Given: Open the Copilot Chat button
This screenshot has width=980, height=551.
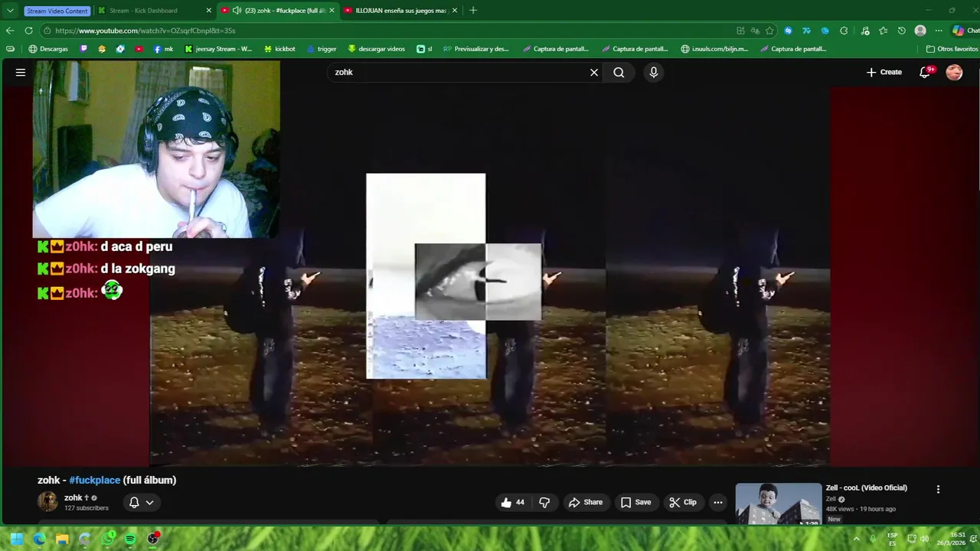Looking at the screenshot, I should (965, 31).
